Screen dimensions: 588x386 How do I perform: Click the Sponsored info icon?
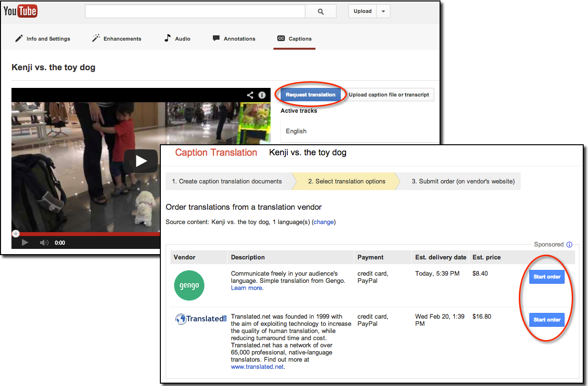coord(569,245)
